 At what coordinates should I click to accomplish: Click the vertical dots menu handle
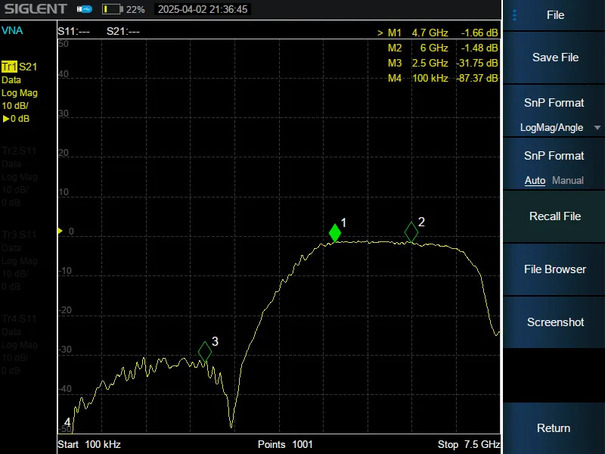(514, 15)
